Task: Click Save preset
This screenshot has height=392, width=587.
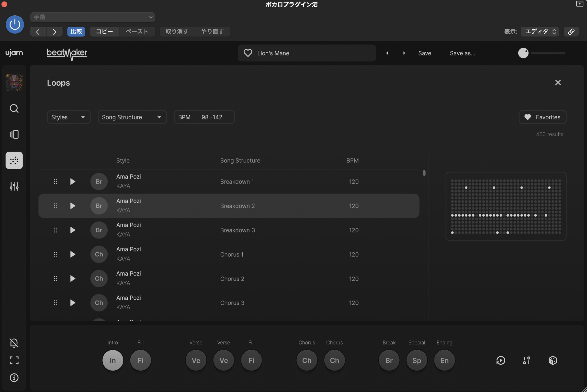Action: (425, 53)
